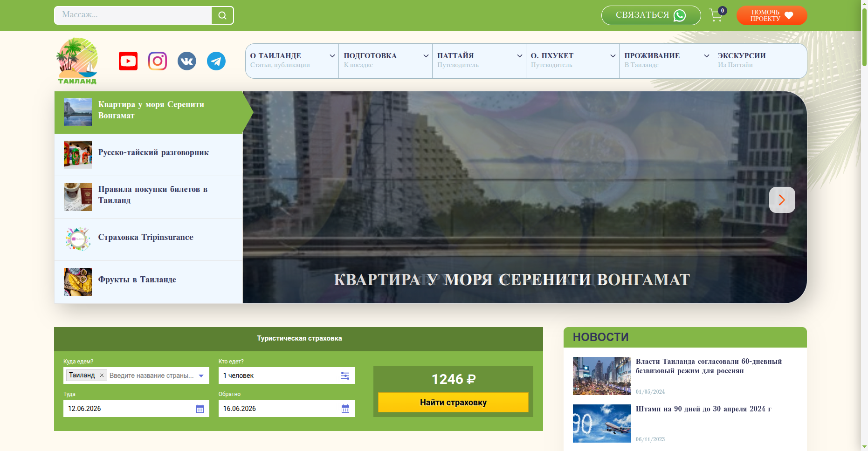Open the city traffic news thumbnail
This screenshot has height=451, width=868.
[x=602, y=376]
